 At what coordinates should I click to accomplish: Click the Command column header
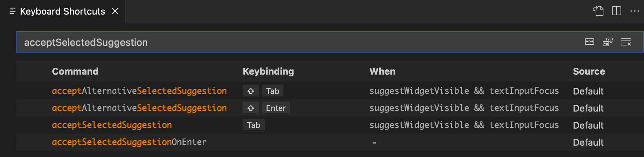point(75,71)
